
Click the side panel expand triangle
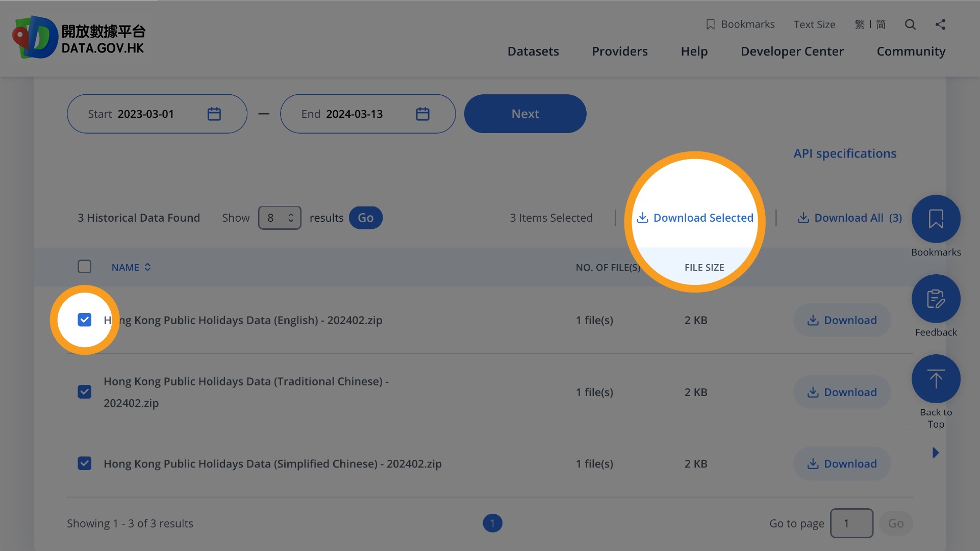point(935,453)
